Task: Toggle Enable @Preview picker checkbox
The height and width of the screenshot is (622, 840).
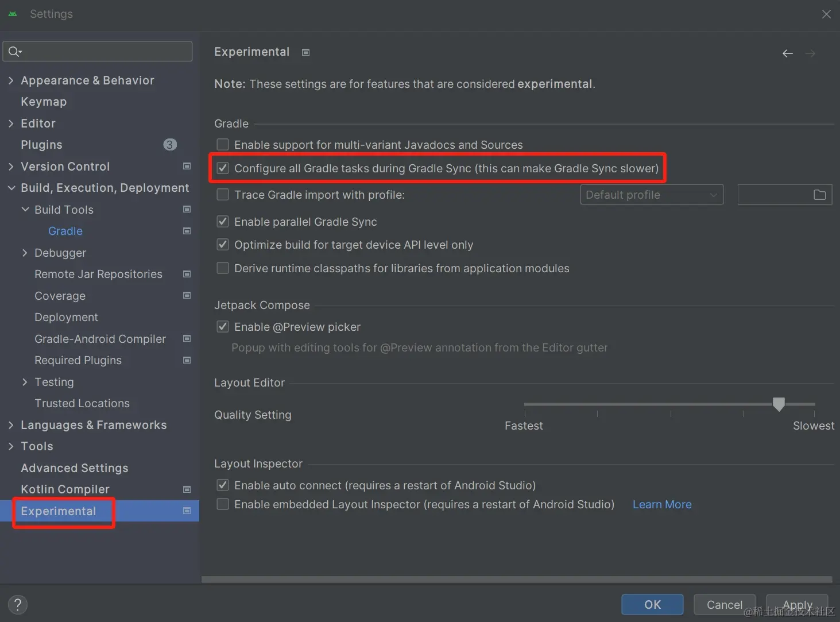Action: point(223,327)
